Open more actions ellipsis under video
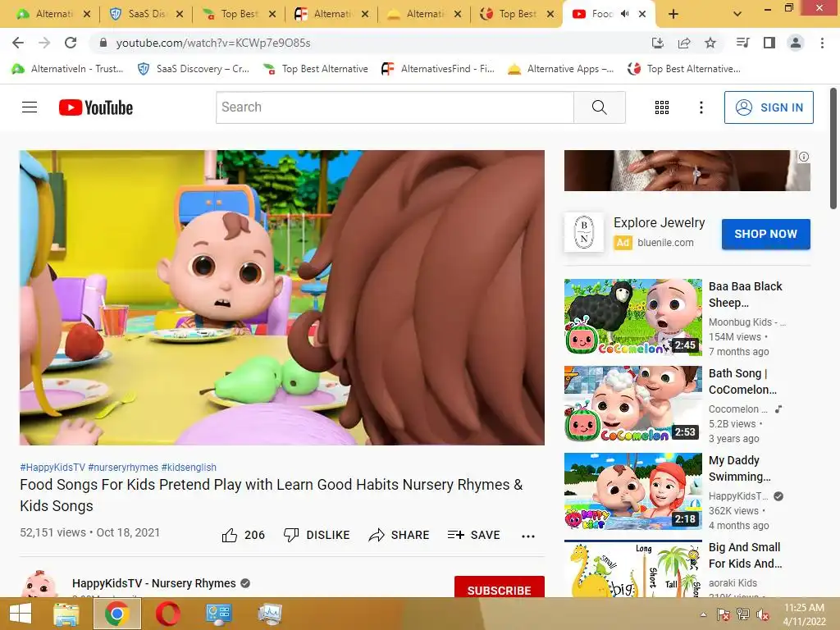Screen dimensions: 840x630 click(528, 536)
